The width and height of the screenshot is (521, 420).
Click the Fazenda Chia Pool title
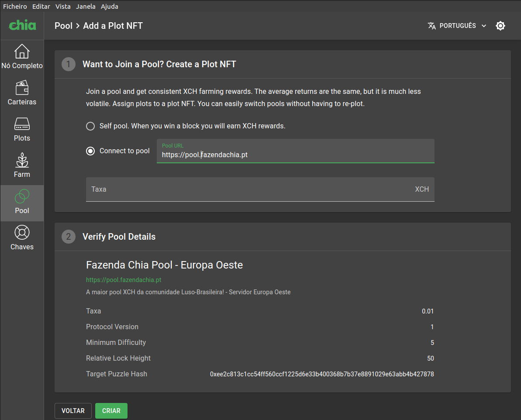[x=165, y=265]
